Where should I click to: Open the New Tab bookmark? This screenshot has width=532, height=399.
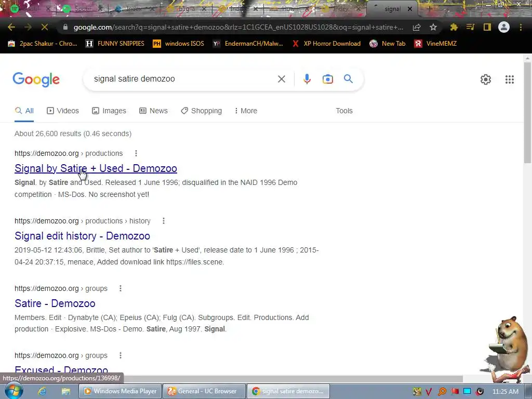coord(388,44)
